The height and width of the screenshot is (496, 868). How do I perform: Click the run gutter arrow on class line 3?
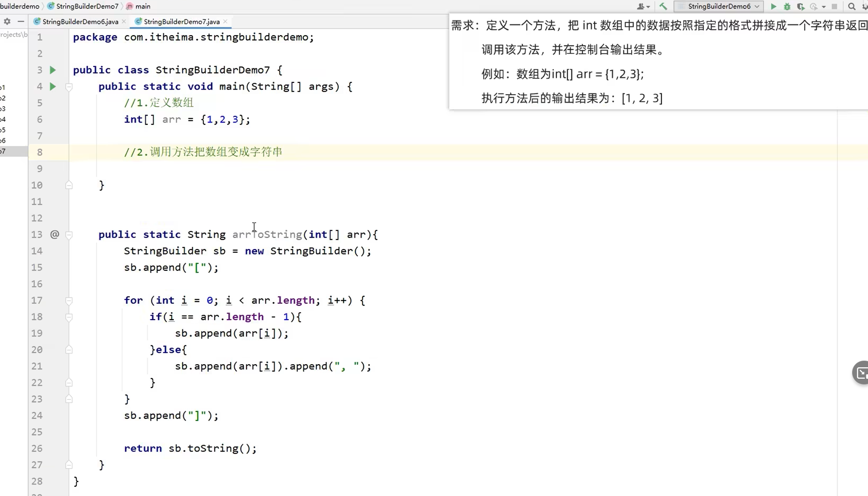[52, 70]
